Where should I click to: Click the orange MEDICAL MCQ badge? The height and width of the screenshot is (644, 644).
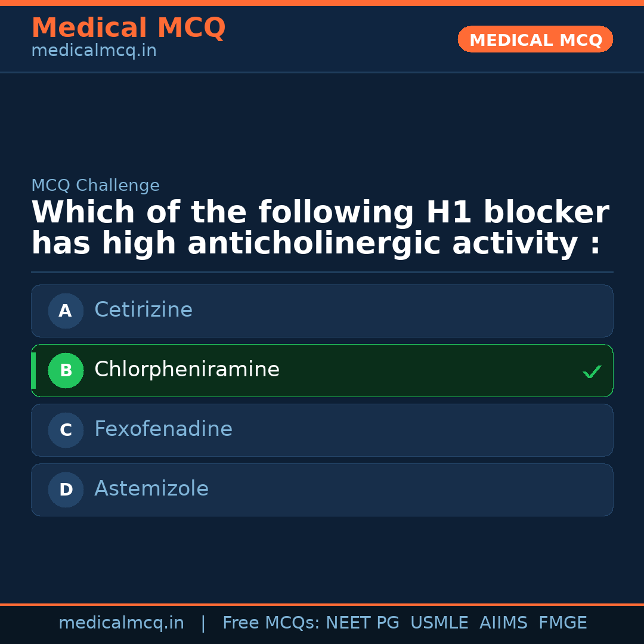coord(535,39)
